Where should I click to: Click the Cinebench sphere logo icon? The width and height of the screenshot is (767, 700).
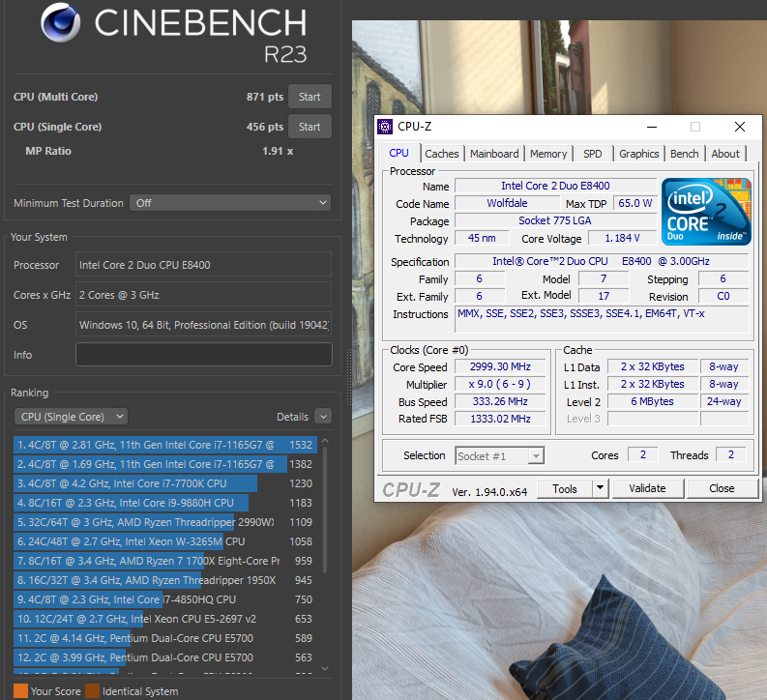pyautogui.click(x=61, y=22)
